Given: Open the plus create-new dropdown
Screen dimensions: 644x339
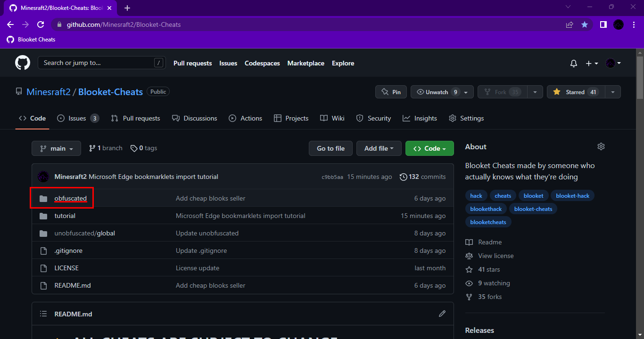Looking at the screenshot, I should (592, 63).
